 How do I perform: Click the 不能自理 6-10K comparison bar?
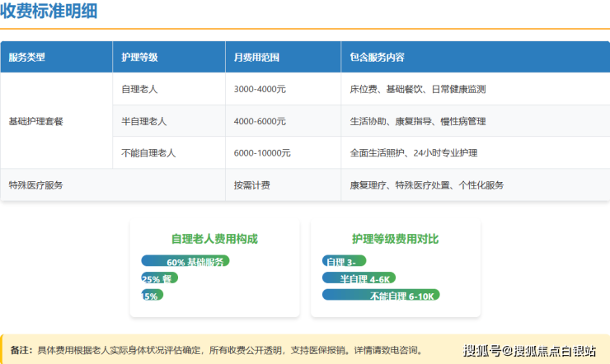(x=381, y=295)
